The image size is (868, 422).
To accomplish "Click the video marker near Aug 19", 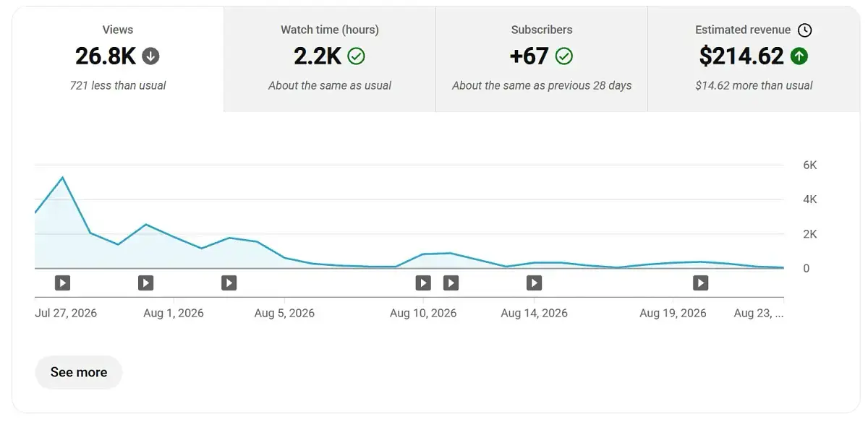I will pos(700,283).
